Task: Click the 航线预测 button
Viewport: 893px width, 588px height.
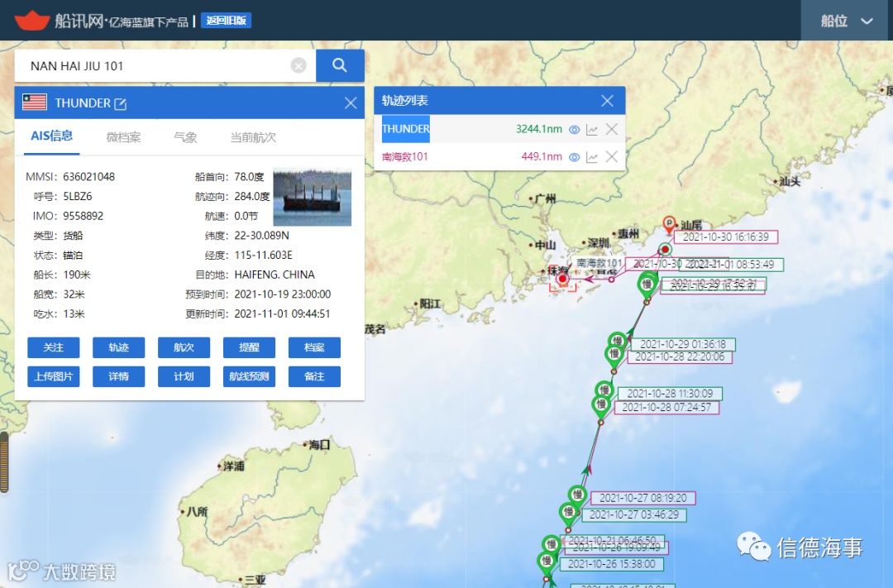Action: point(250,376)
